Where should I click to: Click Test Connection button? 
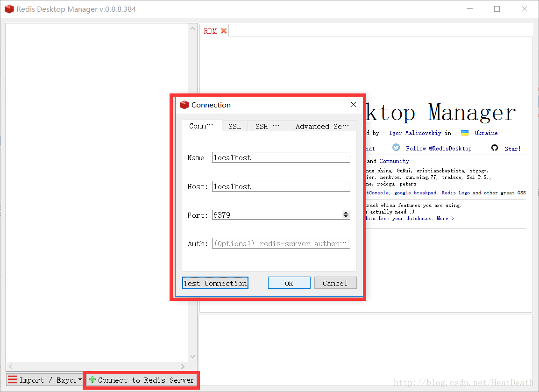[215, 283]
